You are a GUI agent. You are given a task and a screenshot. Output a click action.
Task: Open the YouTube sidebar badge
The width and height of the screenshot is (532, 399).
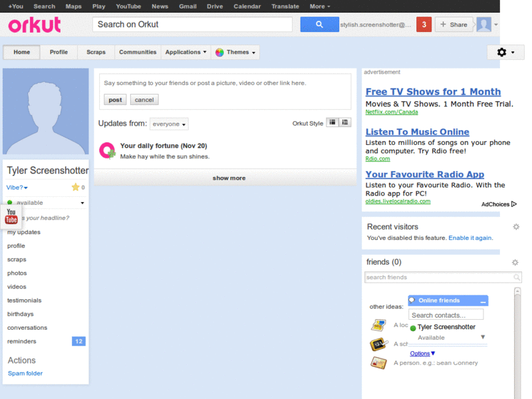11,216
